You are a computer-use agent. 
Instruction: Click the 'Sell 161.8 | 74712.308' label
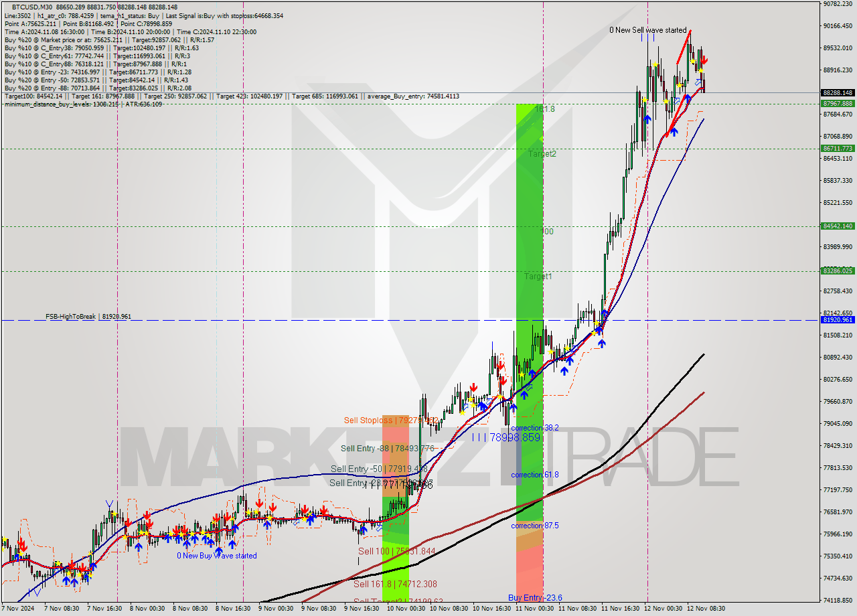[x=395, y=584]
